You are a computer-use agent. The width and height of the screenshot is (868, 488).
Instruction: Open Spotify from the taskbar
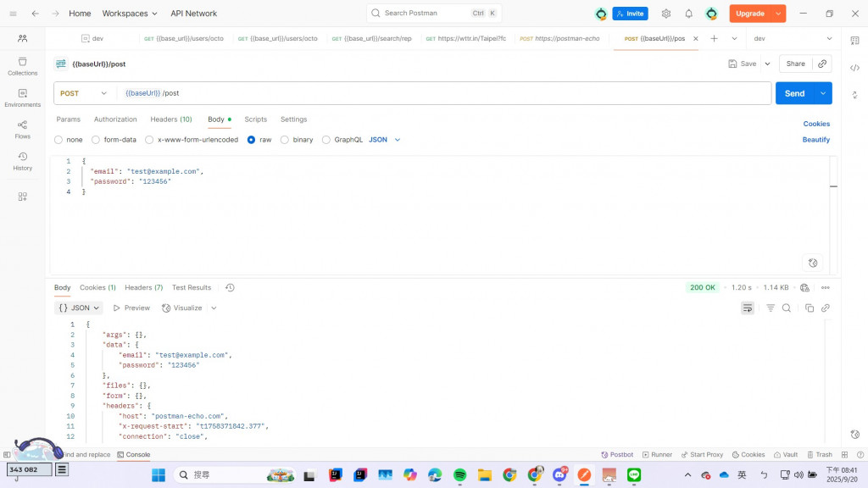pyautogui.click(x=459, y=474)
